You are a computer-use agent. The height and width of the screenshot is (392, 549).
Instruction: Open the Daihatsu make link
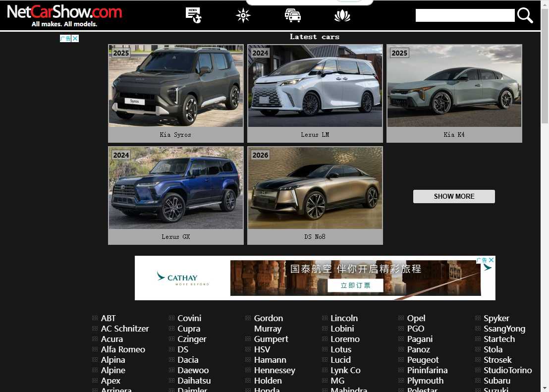(194, 381)
